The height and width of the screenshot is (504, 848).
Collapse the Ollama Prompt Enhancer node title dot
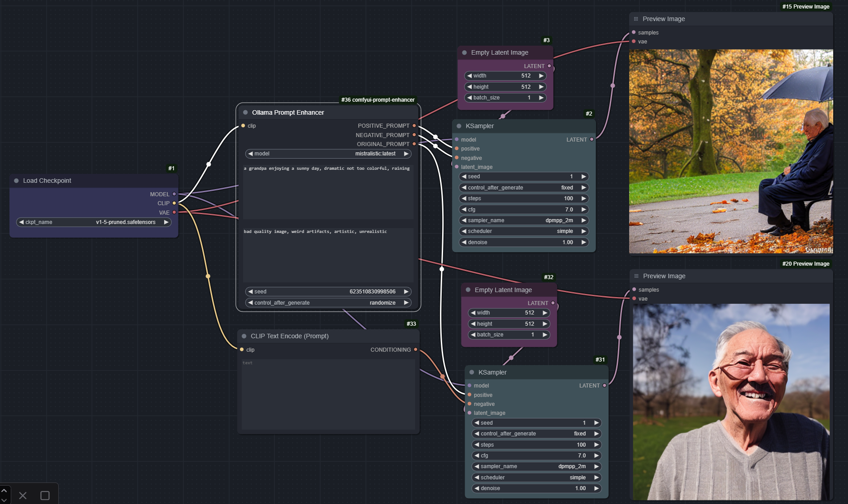[x=245, y=112]
